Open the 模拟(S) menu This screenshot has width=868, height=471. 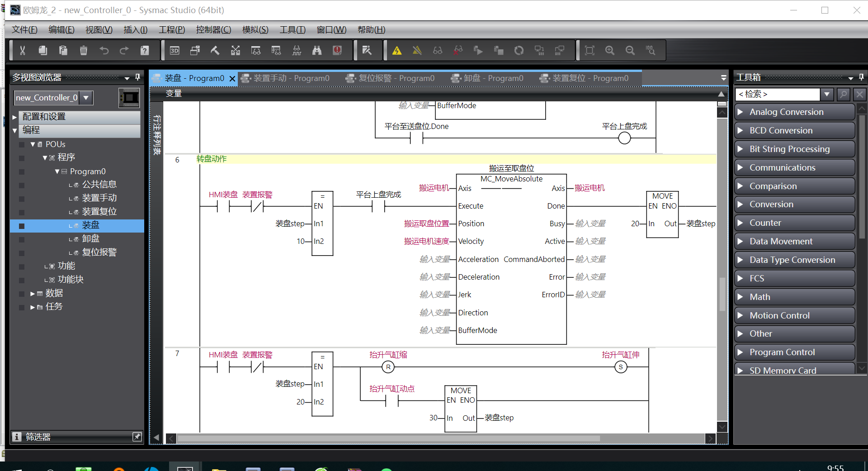click(x=255, y=29)
